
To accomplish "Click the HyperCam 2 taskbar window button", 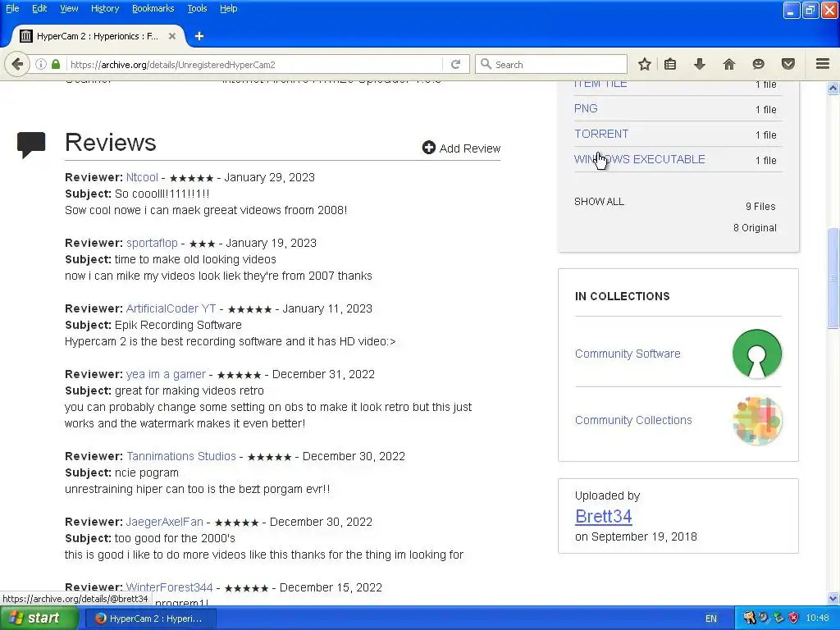I will (151, 619).
